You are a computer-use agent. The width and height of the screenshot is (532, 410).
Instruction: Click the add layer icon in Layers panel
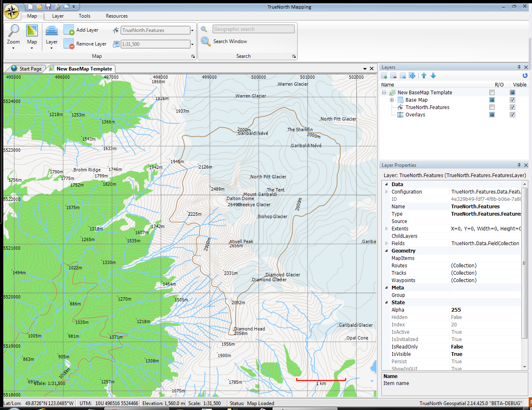384,75
